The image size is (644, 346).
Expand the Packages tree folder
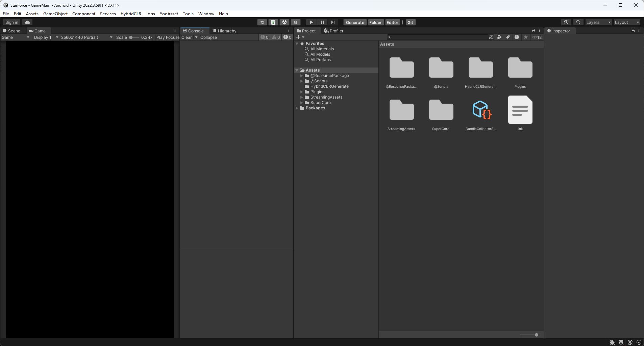[x=297, y=108]
